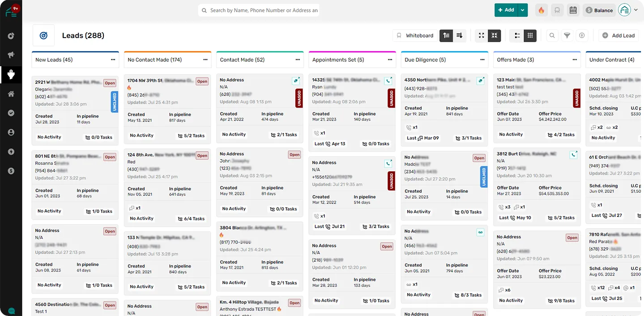The height and width of the screenshot is (316, 644).
Task: Switch to grid board view layout
Action: 530,35
